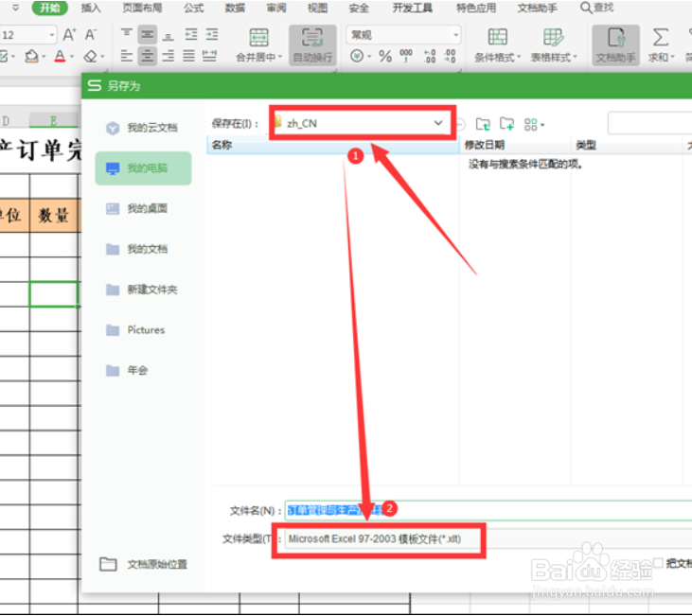Open the 视图 ribbon tab
The image size is (692, 616).
pos(317,8)
